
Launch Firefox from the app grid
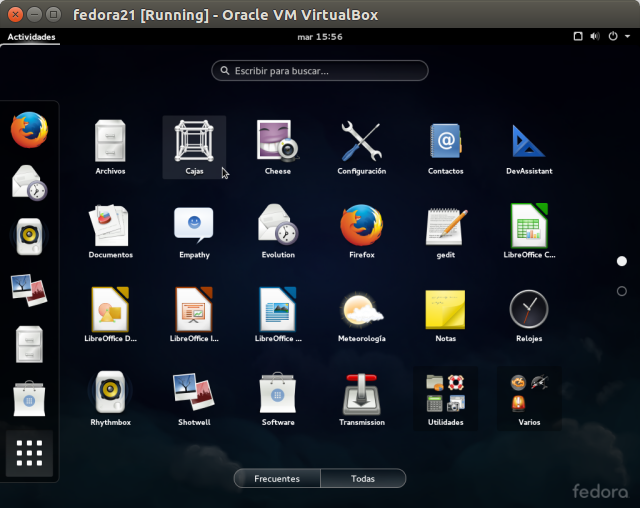tap(362, 231)
